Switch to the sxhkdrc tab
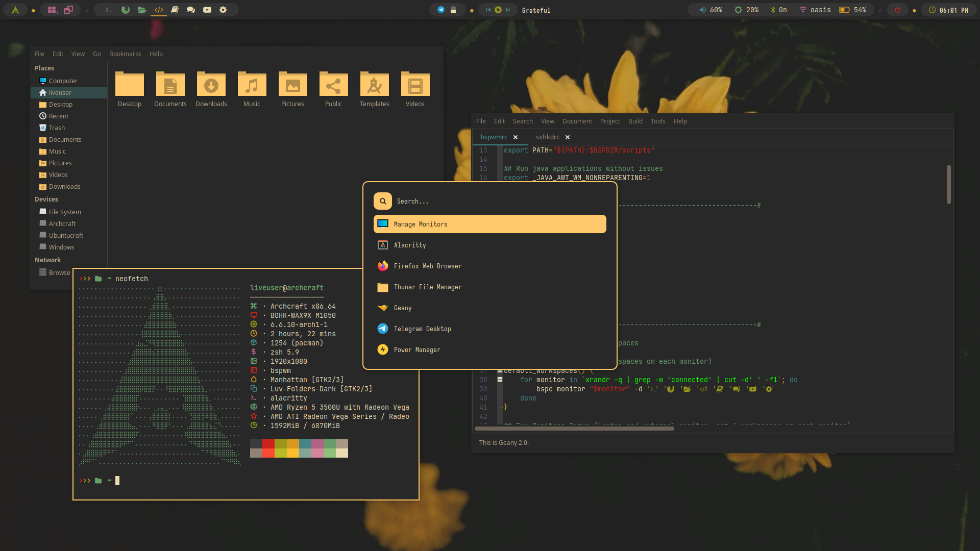Viewport: 980px width, 551px height. coord(547,137)
